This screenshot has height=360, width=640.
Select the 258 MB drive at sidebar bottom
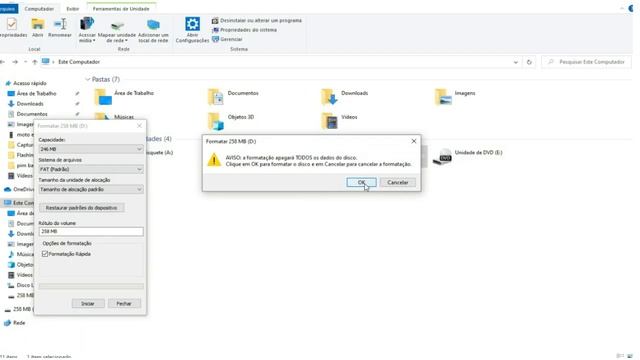pos(18,309)
